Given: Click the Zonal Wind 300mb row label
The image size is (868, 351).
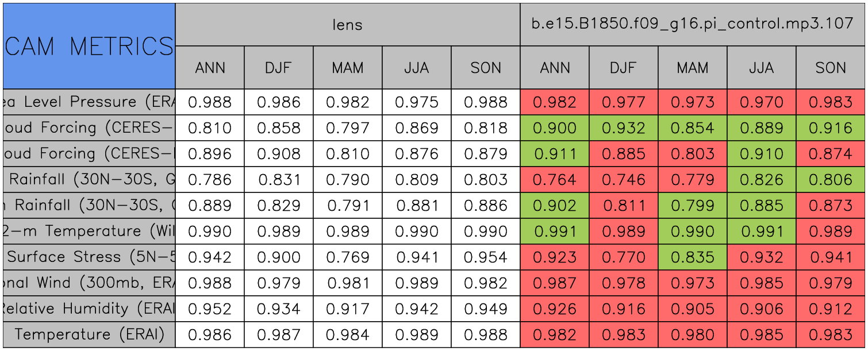Looking at the screenshot, I should (x=89, y=283).
